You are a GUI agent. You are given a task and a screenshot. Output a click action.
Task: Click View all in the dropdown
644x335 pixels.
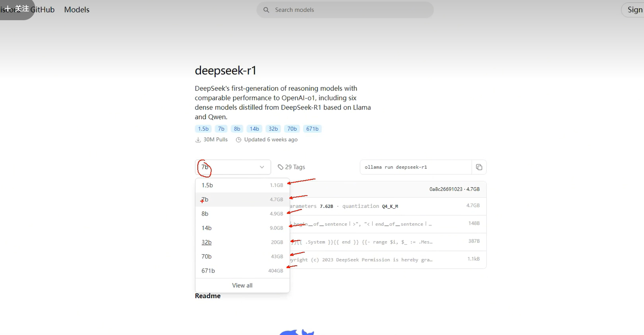click(242, 286)
